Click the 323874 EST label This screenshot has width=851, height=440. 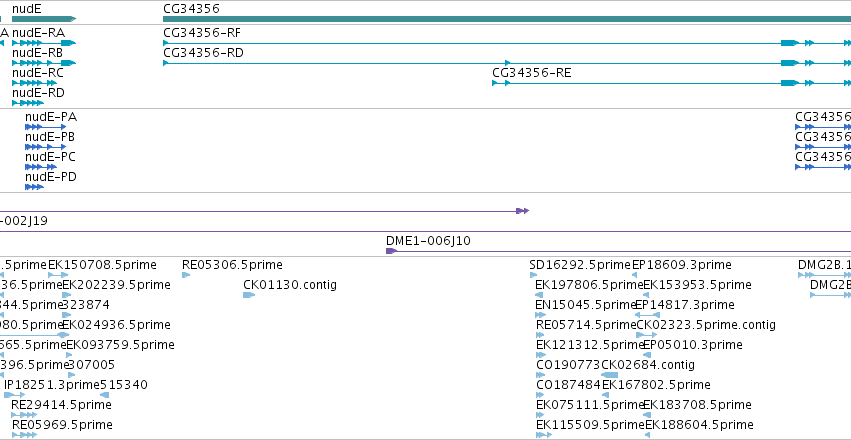(x=86, y=304)
